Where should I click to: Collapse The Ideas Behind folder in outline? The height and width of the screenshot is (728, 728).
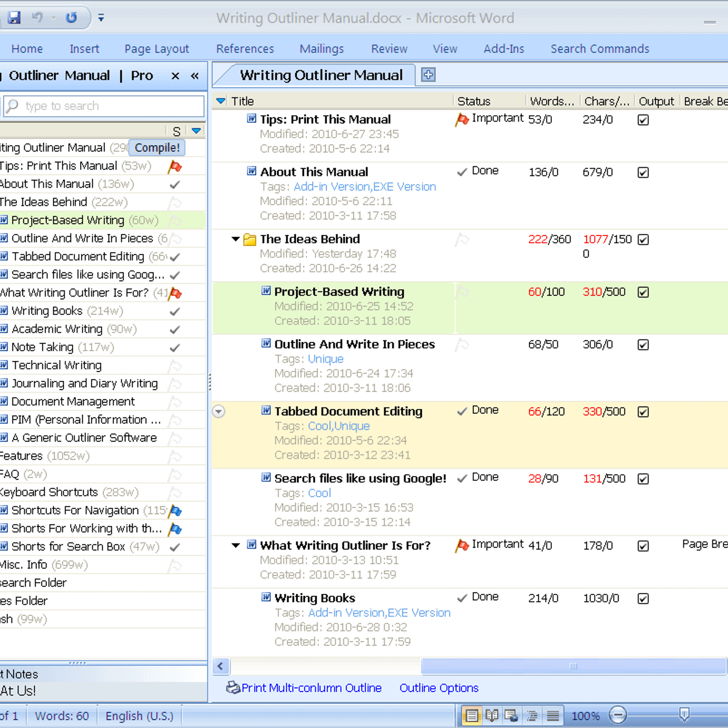click(236, 239)
